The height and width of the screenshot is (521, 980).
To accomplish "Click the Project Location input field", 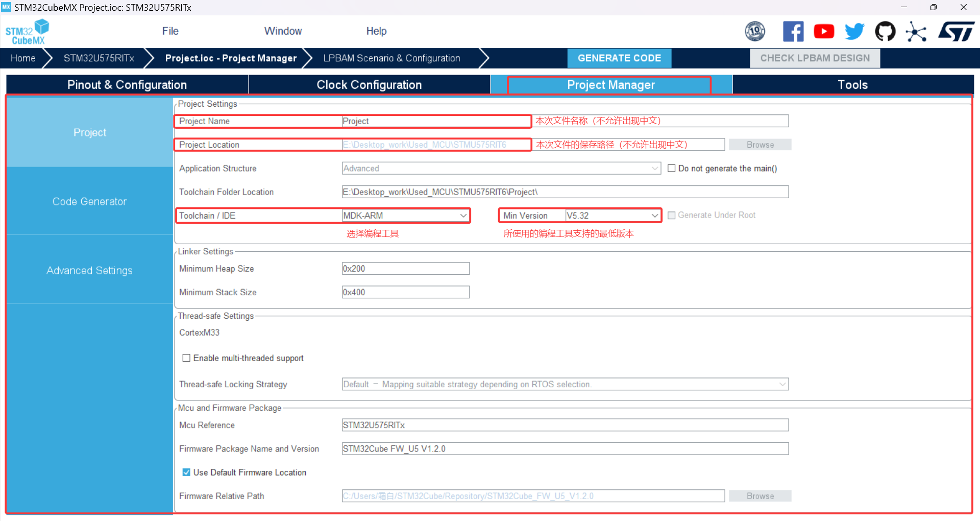I will pos(533,145).
